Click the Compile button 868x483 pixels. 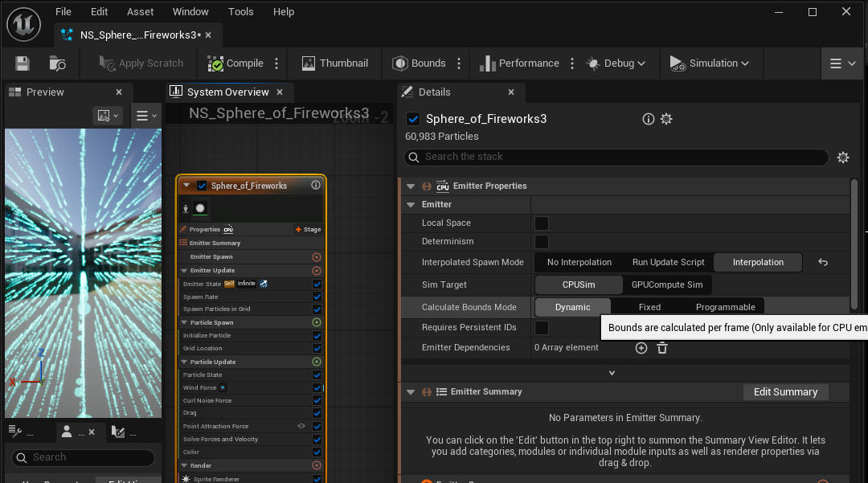click(235, 63)
